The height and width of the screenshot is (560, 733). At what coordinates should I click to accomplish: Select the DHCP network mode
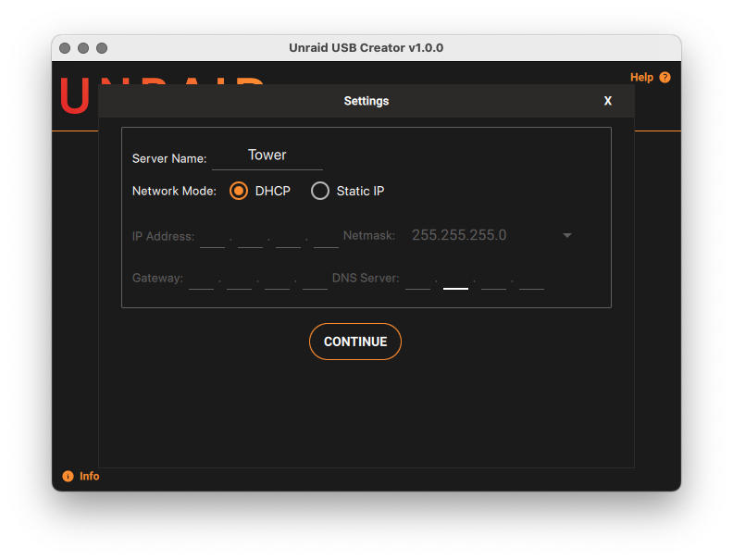pyautogui.click(x=239, y=191)
